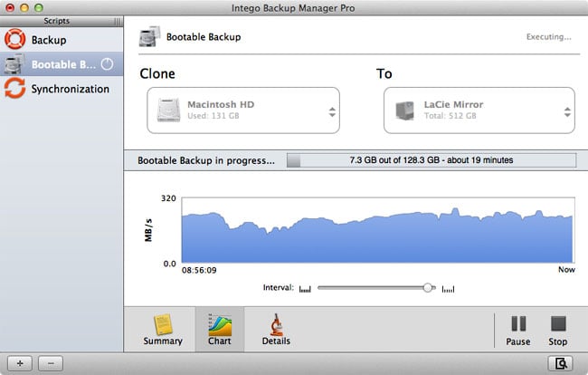Open the Details microscope tab

277,329
